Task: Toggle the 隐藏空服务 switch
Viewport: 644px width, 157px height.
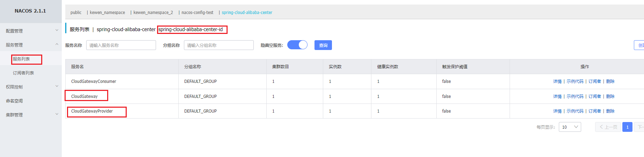Action: click(297, 45)
